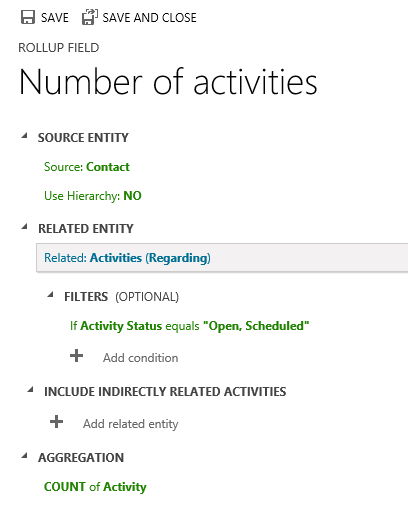Screen dimensions: 408x530
Task: Toggle Use Hierarchy: NO setting
Action: [x=93, y=196]
